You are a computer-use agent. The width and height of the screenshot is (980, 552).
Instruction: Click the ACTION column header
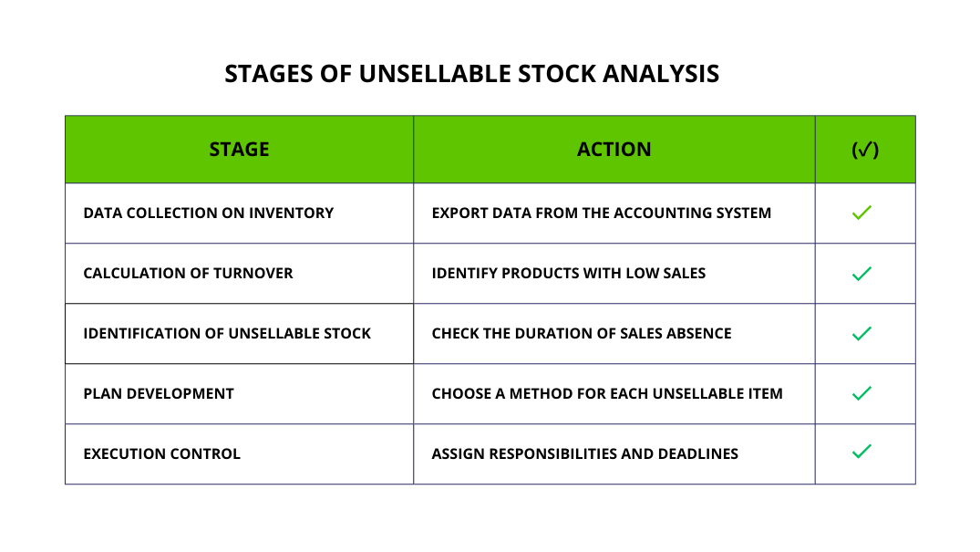614,150
